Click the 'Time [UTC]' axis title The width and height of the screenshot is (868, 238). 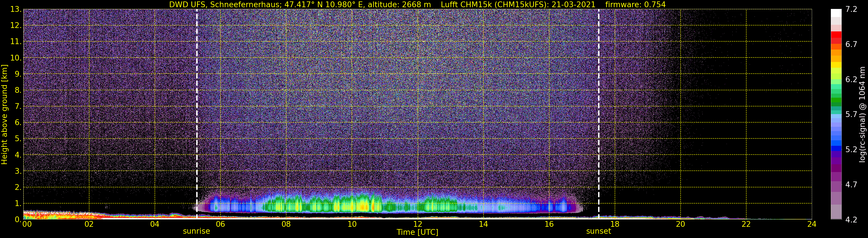tap(417, 232)
